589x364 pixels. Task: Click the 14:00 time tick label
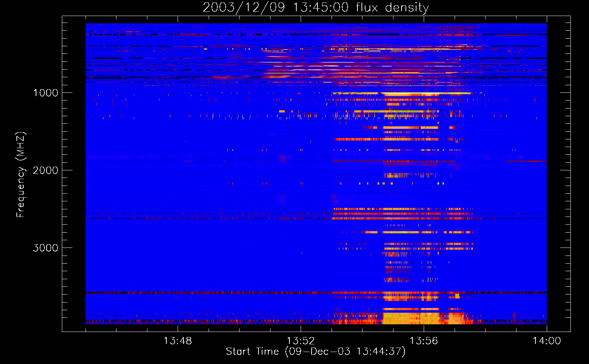pyautogui.click(x=547, y=341)
